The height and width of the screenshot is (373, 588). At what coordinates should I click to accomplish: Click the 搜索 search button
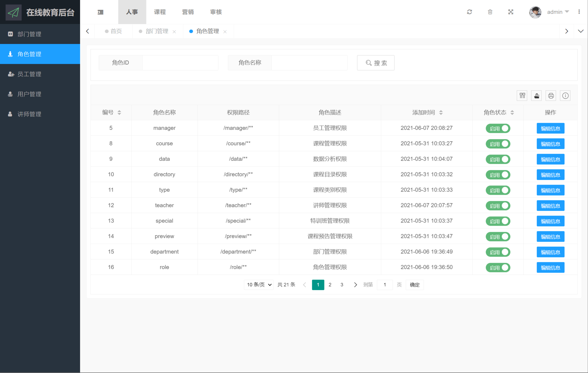click(x=376, y=63)
